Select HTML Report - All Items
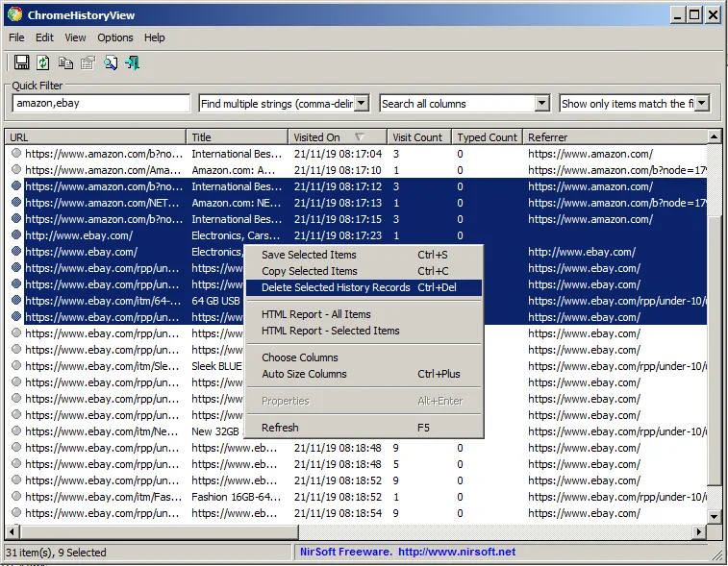728x566 pixels. (x=364, y=314)
